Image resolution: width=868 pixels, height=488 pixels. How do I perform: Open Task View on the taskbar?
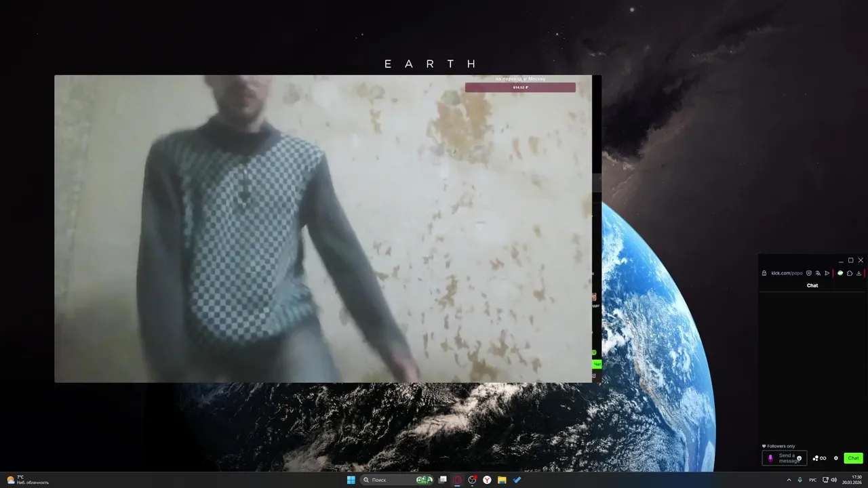pyautogui.click(x=443, y=480)
